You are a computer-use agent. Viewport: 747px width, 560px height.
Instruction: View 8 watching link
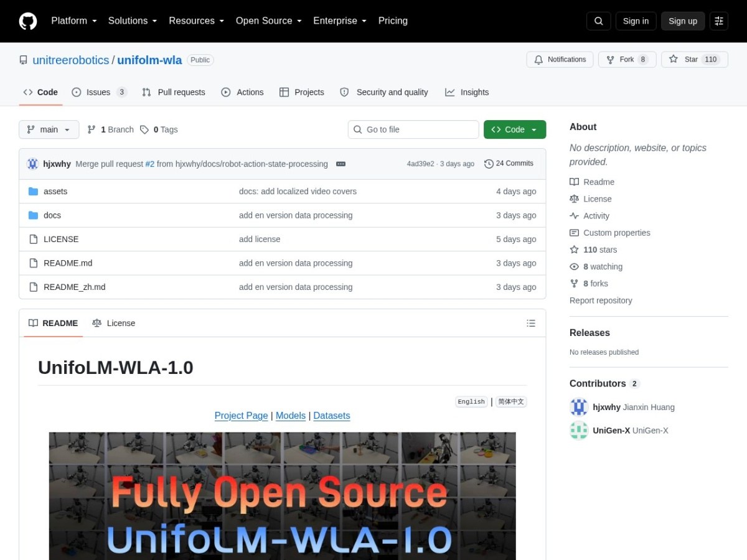pyautogui.click(x=596, y=266)
